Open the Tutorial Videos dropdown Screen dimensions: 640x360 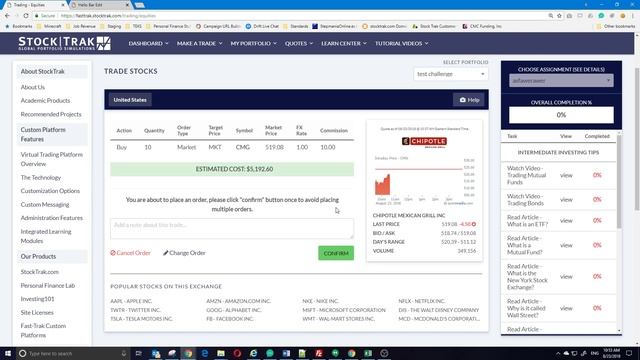[x=402, y=43]
